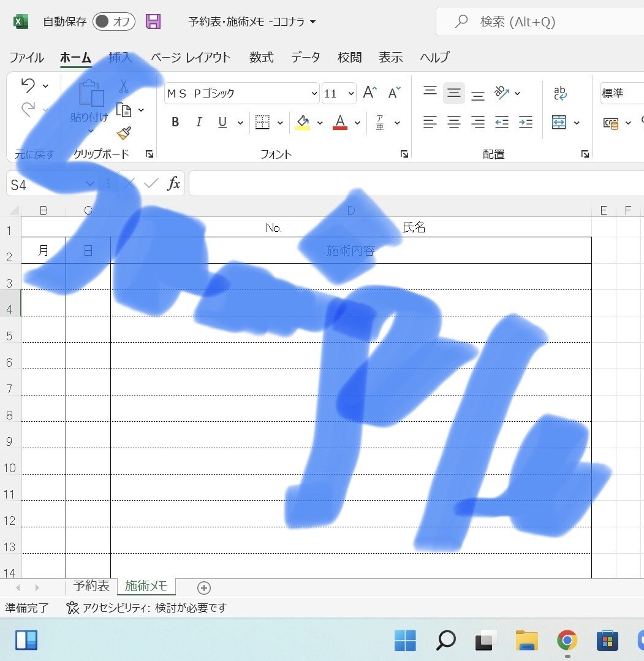
Task: Increase the indent
Action: coord(526,122)
